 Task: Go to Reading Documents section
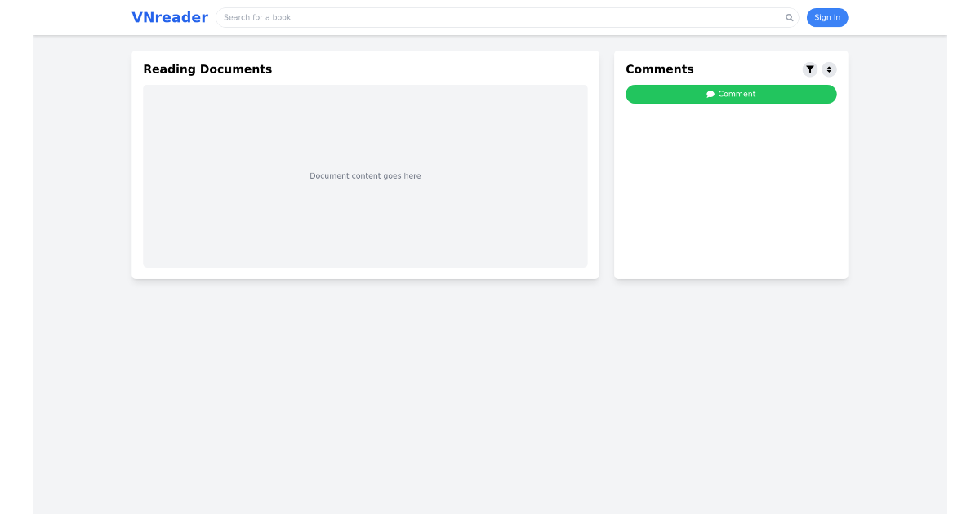(207, 69)
